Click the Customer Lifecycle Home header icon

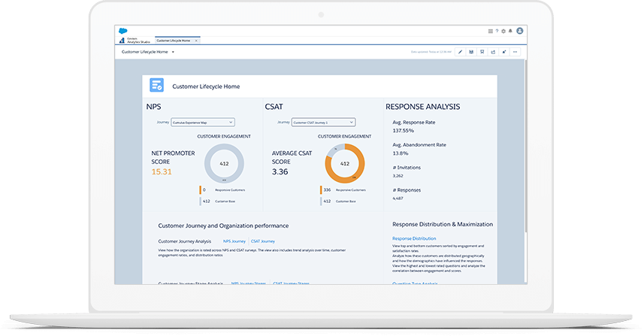(156, 86)
